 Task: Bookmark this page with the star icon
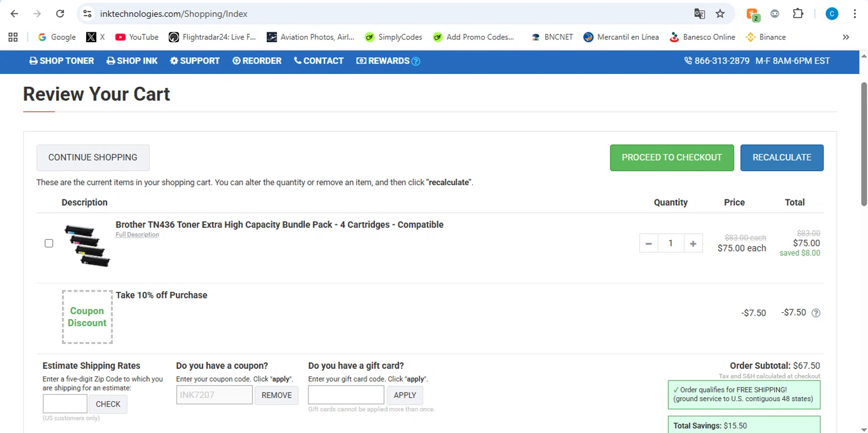click(720, 13)
